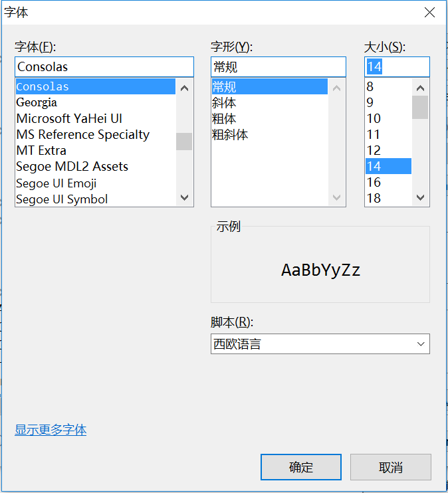Click the font list scrollbar thumb
The width and height of the screenshot is (448, 493).
[x=184, y=142]
